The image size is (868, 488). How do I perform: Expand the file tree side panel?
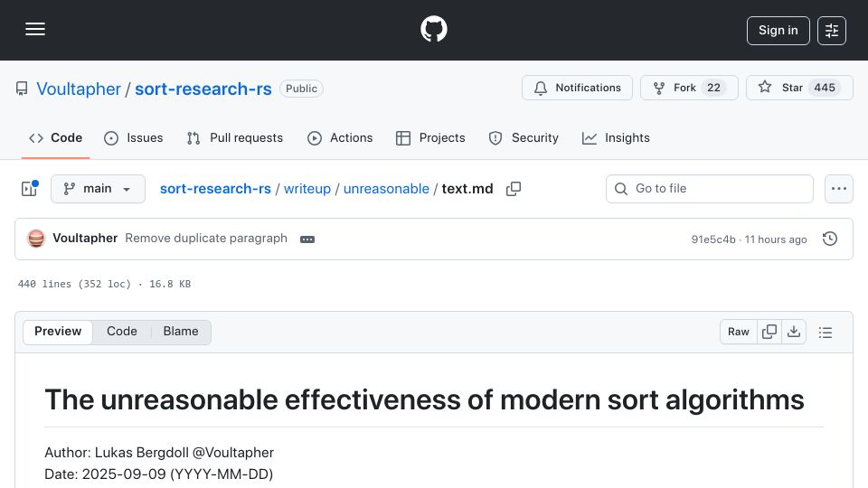[29, 189]
